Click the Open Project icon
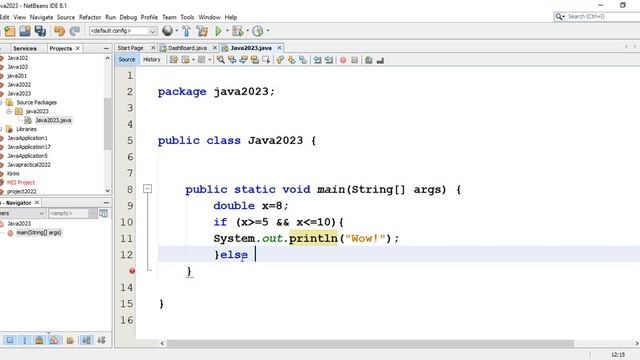The image size is (640, 360). [25, 31]
